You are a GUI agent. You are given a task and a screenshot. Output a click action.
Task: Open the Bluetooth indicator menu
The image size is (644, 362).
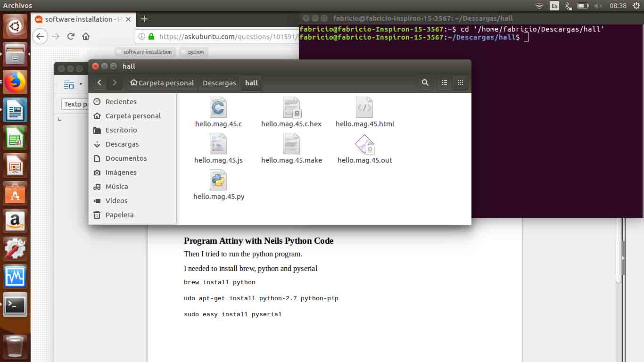568,6
